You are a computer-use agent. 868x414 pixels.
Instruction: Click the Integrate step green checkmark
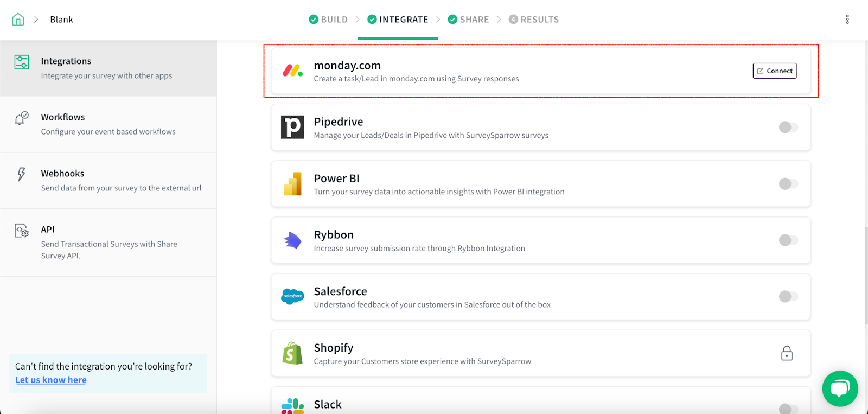(x=372, y=20)
